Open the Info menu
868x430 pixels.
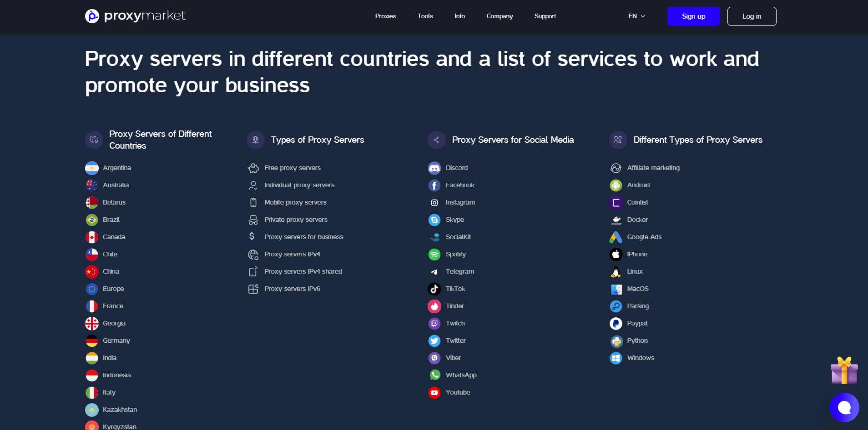459,16
